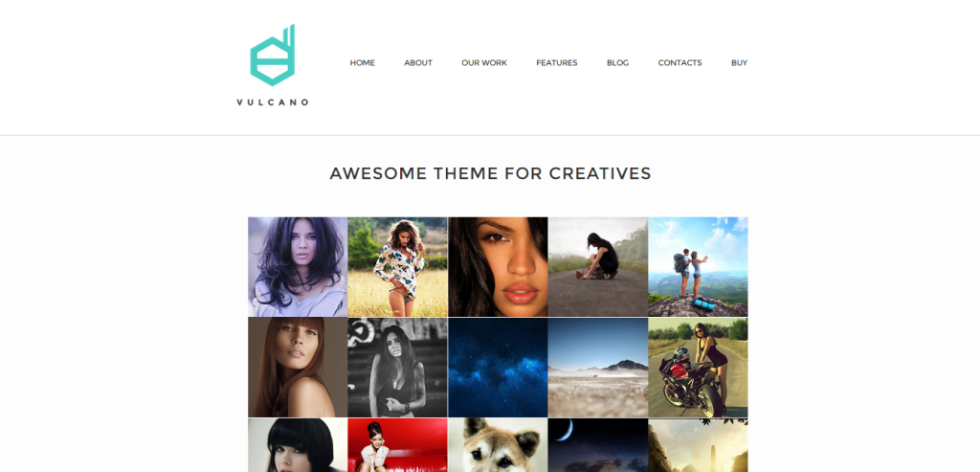View the desert mountain landscape photo
980x472 pixels.
pyautogui.click(x=597, y=367)
